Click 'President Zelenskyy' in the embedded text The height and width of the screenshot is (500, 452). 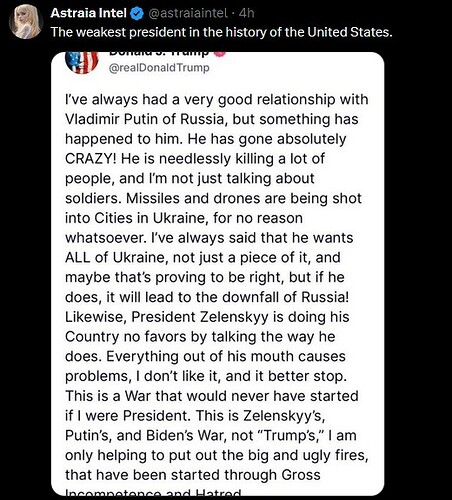[200, 317]
